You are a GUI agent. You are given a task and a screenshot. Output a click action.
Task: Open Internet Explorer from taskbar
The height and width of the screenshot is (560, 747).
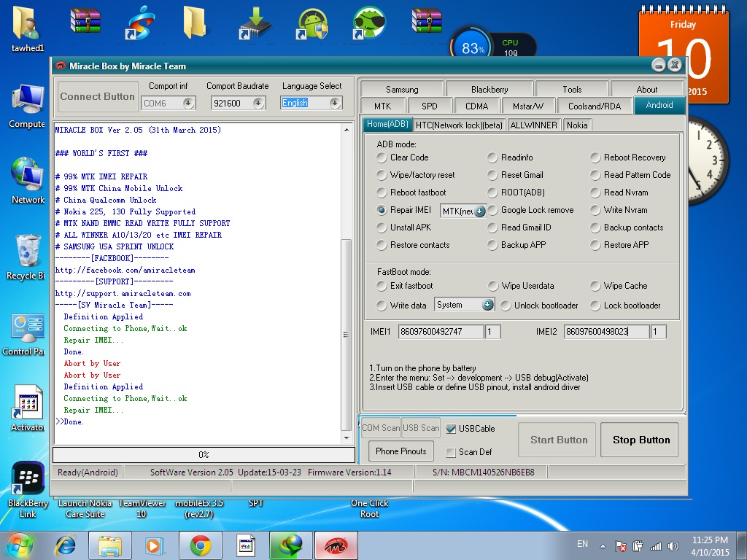(65, 545)
